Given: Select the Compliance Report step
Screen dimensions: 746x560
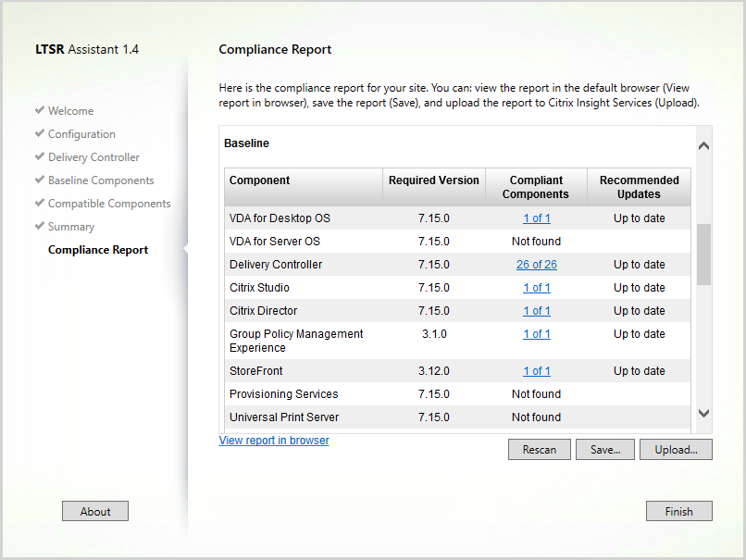Looking at the screenshot, I should [98, 250].
